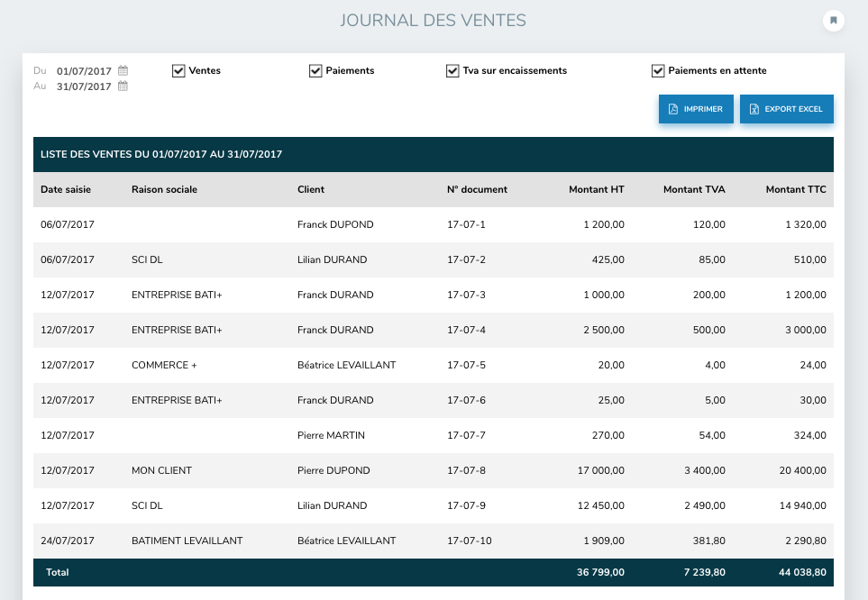Image resolution: width=868 pixels, height=600 pixels.
Task: Click the bookmark icon at top right
Action: click(834, 20)
